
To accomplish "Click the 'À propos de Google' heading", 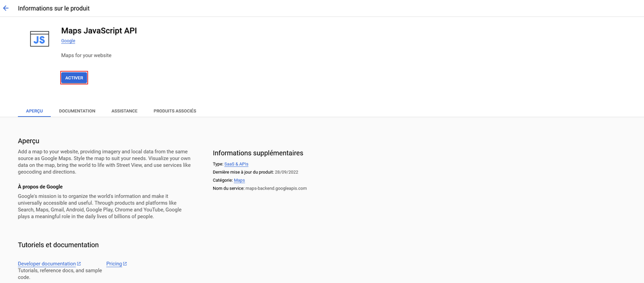I will click(x=40, y=187).
